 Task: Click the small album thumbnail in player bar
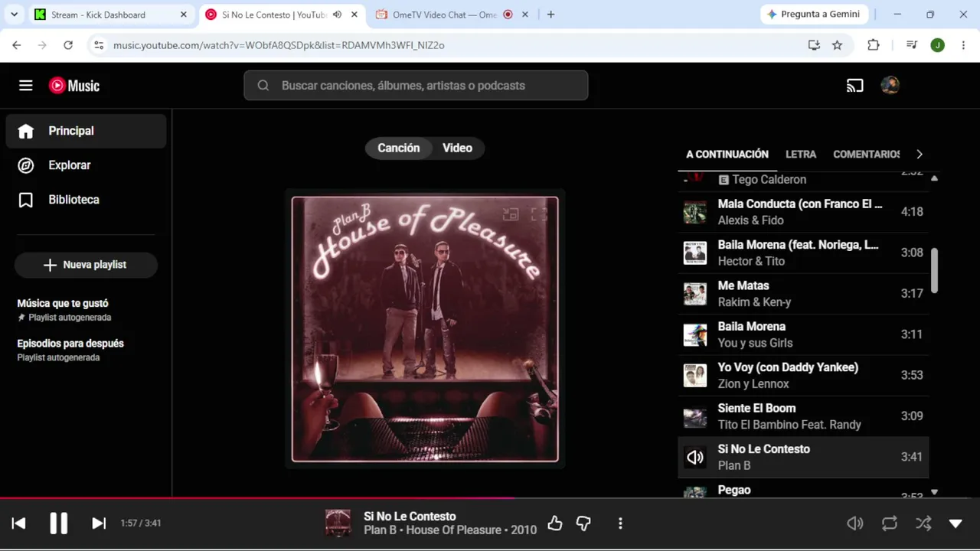coord(338,523)
